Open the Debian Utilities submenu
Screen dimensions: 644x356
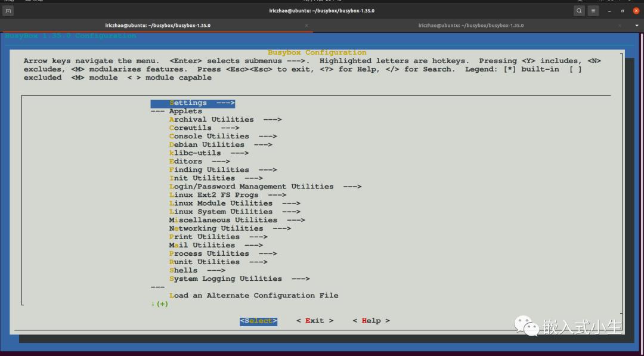point(221,144)
